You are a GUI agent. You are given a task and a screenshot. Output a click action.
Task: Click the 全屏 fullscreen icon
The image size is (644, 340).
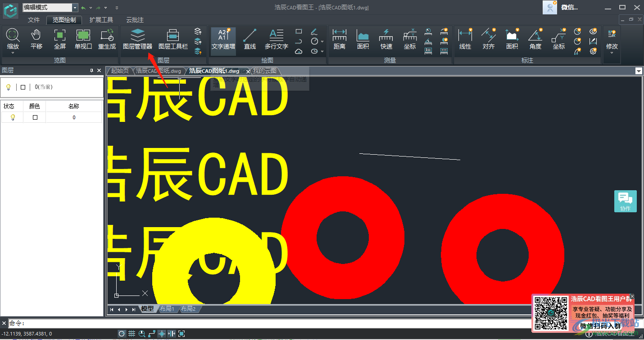coord(60,39)
